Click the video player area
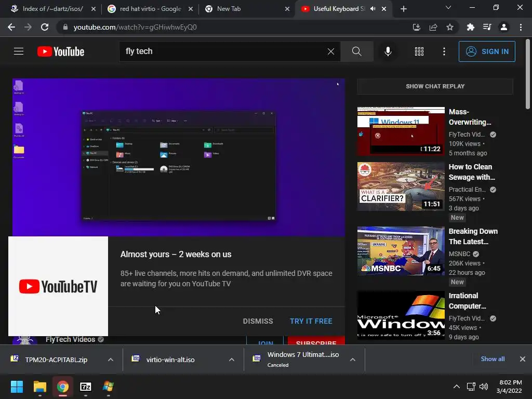 point(179,157)
